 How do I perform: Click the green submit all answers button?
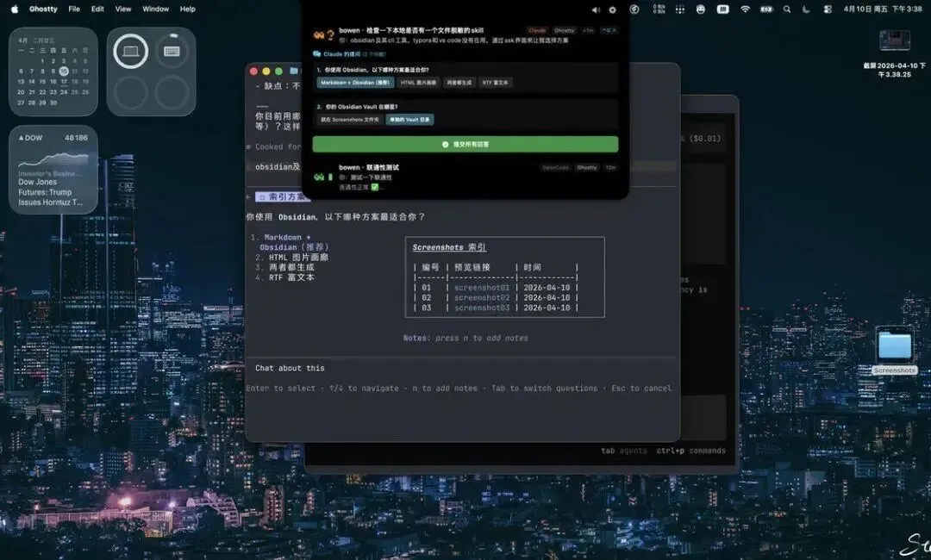pyautogui.click(x=465, y=144)
